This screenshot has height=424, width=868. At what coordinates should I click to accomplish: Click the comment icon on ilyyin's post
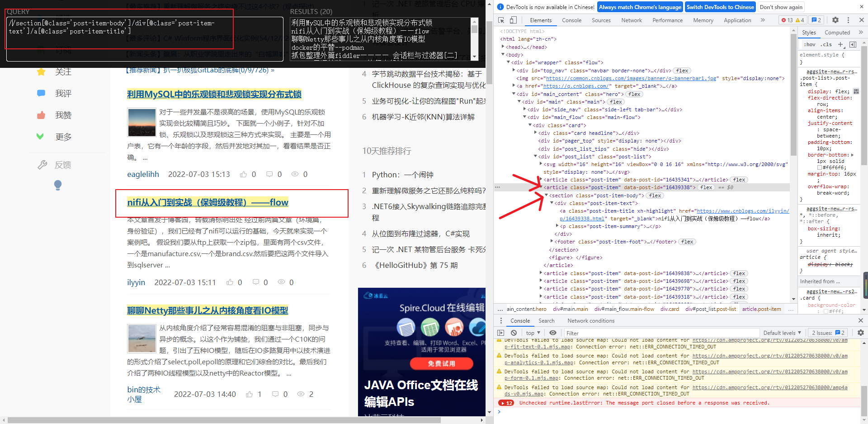256,282
